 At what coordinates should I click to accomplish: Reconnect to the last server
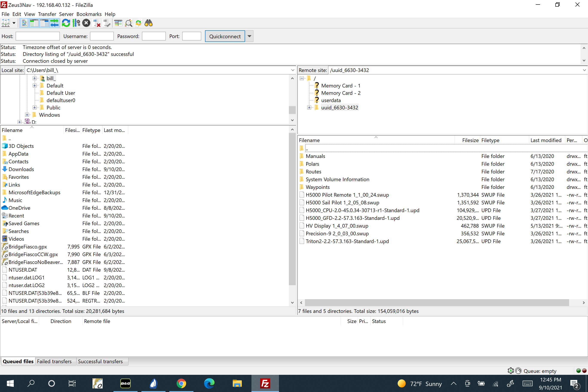[x=107, y=23]
